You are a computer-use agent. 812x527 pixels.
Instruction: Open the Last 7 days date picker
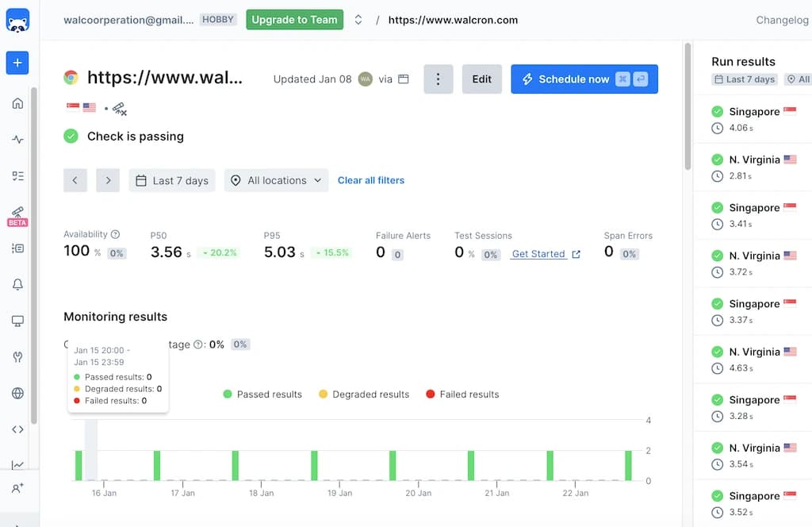click(x=172, y=180)
